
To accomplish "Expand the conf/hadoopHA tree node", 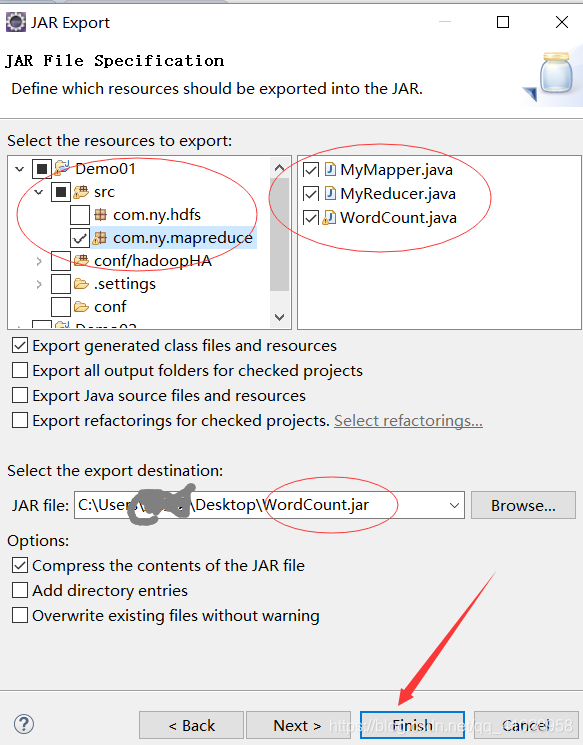I will 39,261.
